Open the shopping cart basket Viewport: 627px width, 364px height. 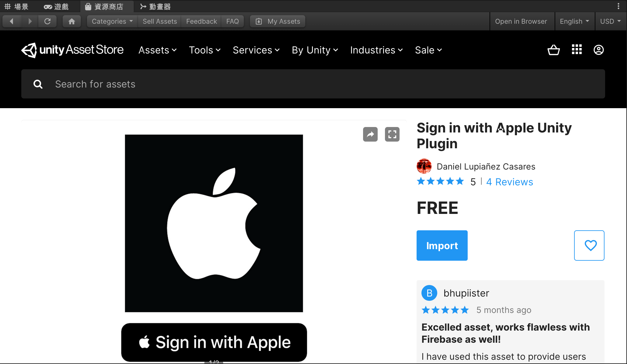coord(553,50)
